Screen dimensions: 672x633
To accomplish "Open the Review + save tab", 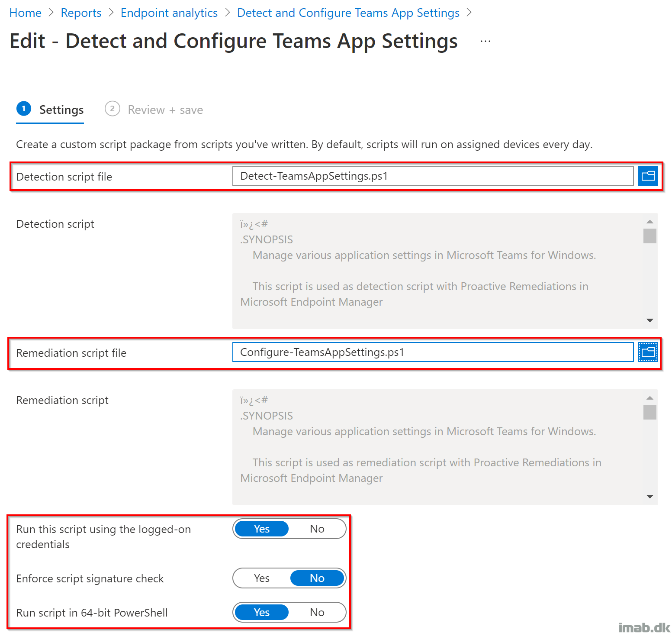I will [154, 110].
